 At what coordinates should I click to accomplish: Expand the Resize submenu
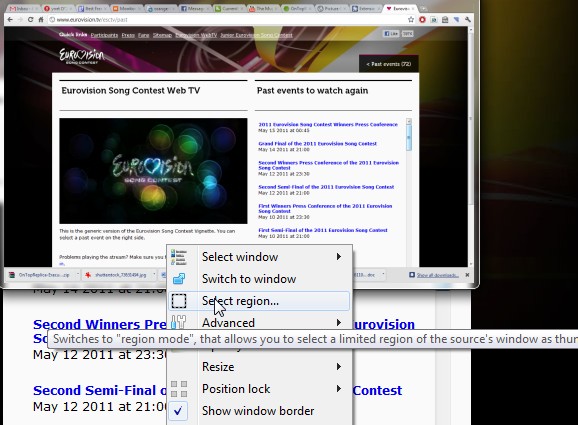click(x=259, y=367)
